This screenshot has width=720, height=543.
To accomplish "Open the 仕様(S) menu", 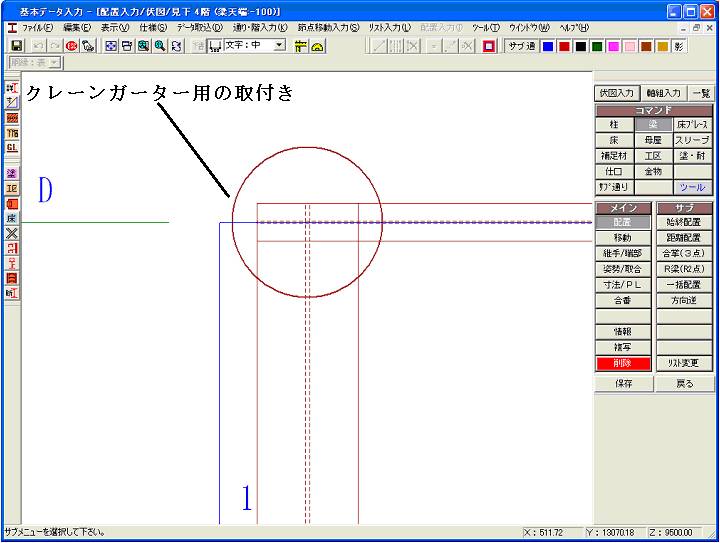I will (x=153, y=28).
